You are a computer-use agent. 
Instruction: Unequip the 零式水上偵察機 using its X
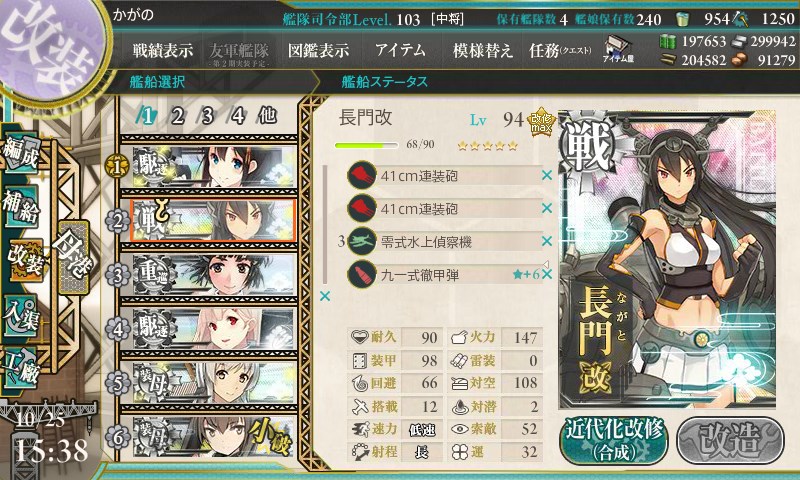546,241
